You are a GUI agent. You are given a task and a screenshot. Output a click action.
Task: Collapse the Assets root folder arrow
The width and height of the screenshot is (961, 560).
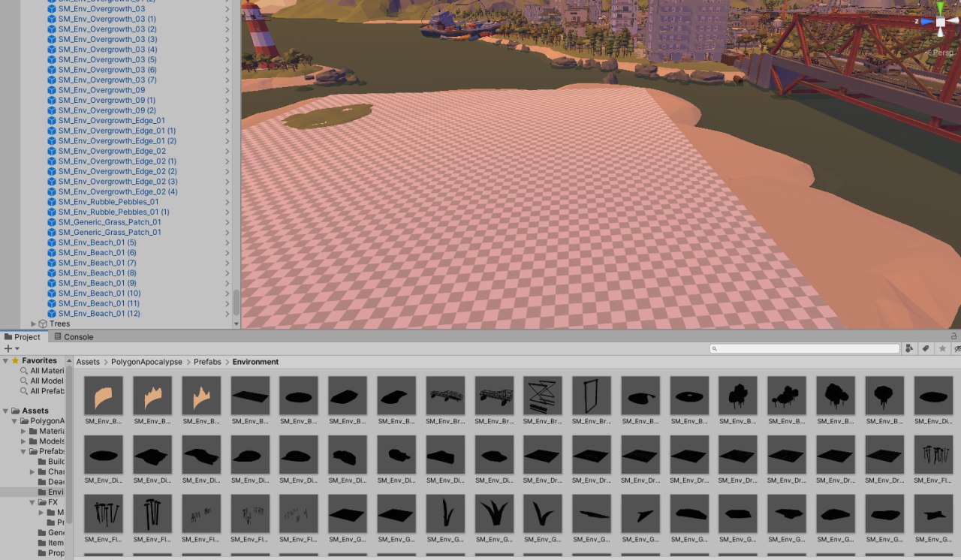(x=6, y=411)
